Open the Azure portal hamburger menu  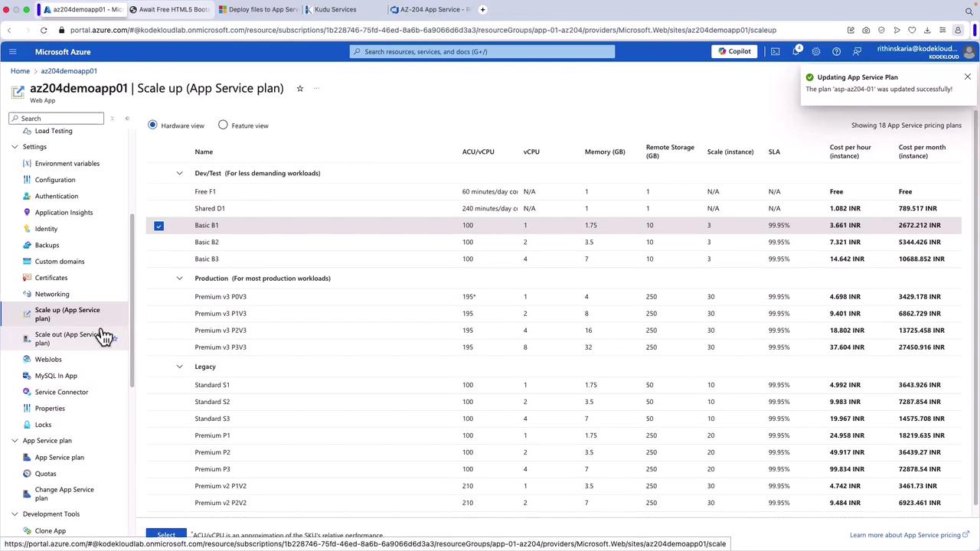(12, 51)
